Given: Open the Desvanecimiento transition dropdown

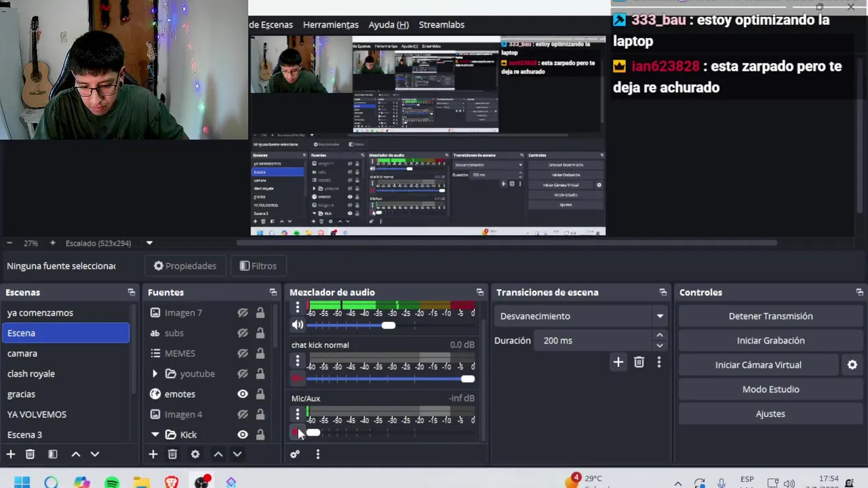Looking at the screenshot, I should pyautogui.click(x=583, y=316).
